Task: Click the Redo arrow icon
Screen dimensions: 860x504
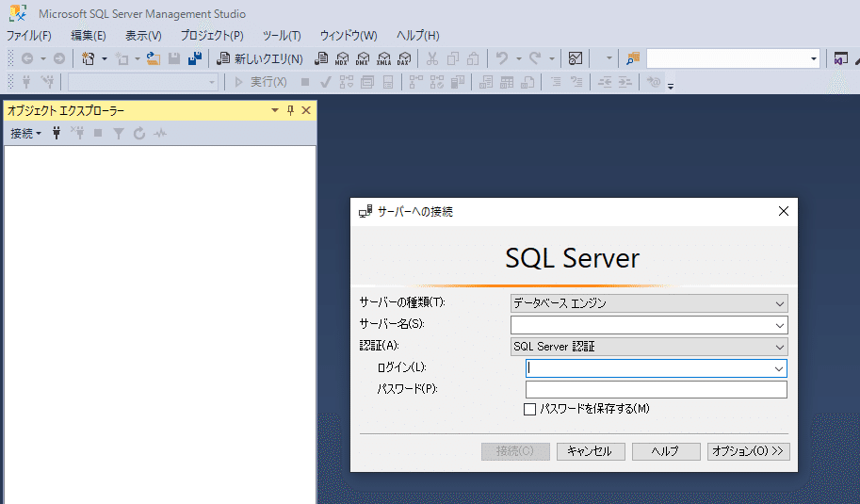Action: [535, 58]
